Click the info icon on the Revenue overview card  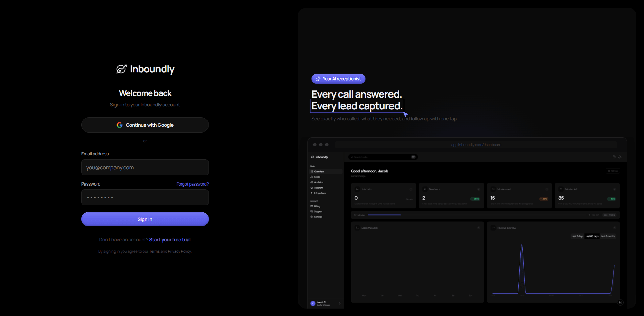click(x=615, y=228)
